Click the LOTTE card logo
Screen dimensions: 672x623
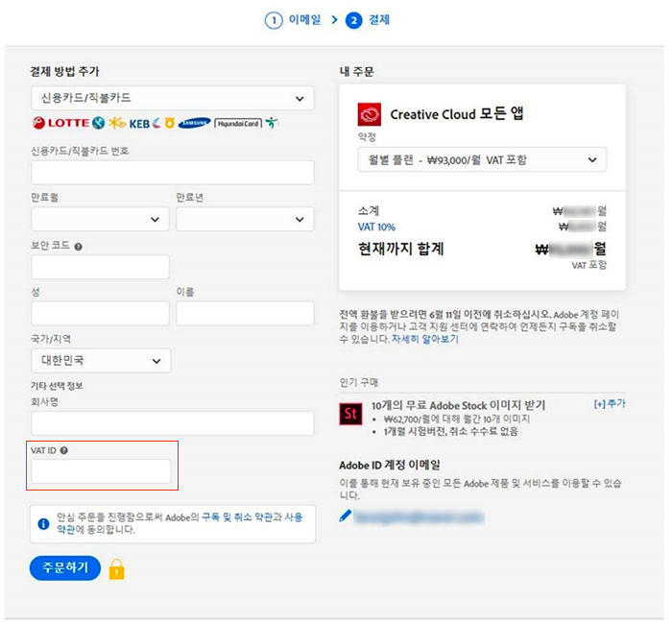click(60, 123)
